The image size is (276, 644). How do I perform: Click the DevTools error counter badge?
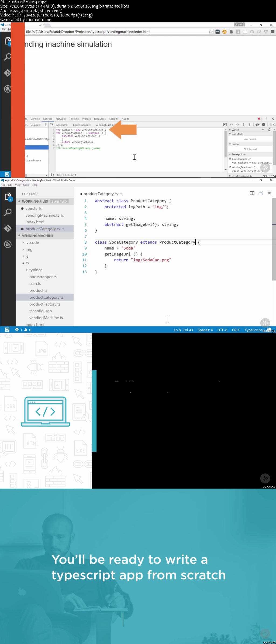pos(260,119)
